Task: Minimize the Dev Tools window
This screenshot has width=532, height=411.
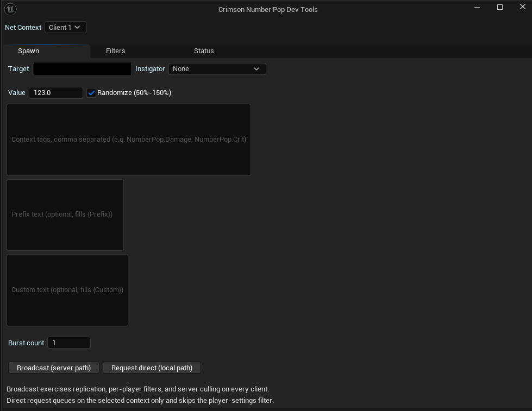Action: [477, 7]
